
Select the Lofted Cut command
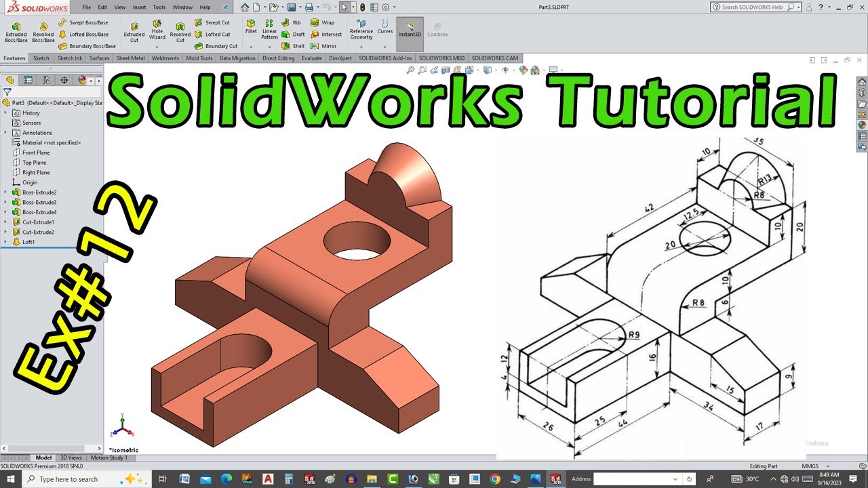(212, 34)
